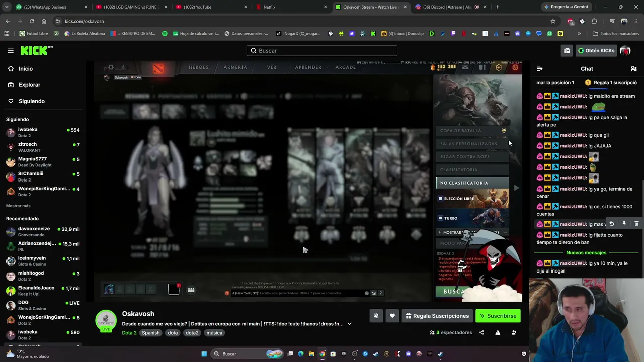Open Explorar in Kick sidebar
The image size is (644, 362).
[x=29, y=85]
